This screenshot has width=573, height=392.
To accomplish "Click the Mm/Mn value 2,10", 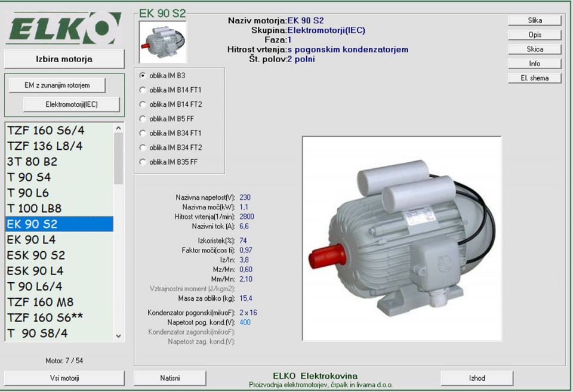I will [x=246, y=279].
